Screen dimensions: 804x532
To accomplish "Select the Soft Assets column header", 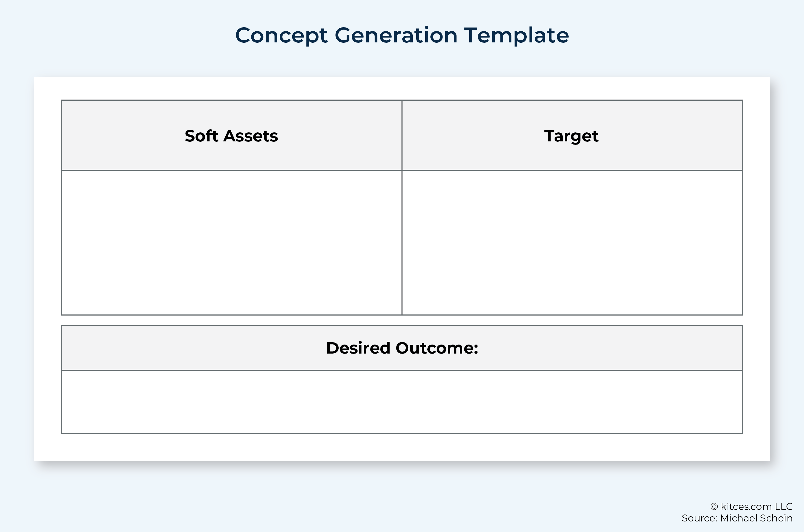I will pos(232,135).
